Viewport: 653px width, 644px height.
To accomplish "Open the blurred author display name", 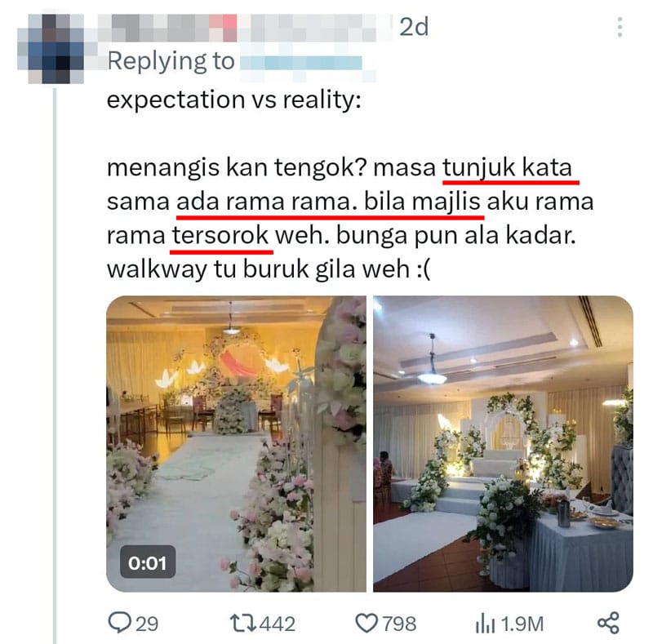I will click(x=246, y=28).
